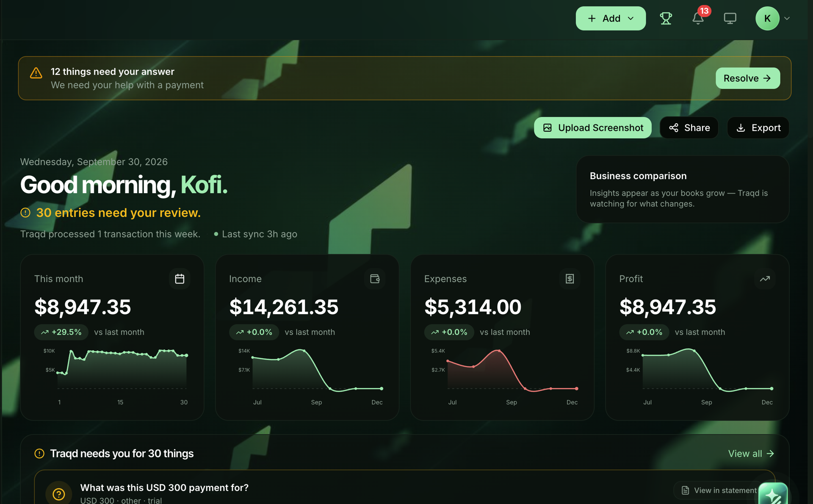This screenshot has height=504, width=813.
Task: Click the $14,261.35 Income value
Action: coord(284,307)
